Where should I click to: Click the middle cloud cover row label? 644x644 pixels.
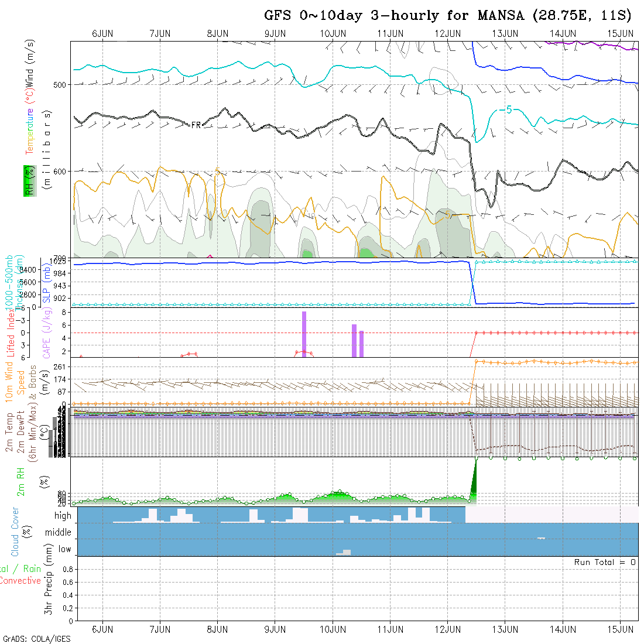coord(59,532)
